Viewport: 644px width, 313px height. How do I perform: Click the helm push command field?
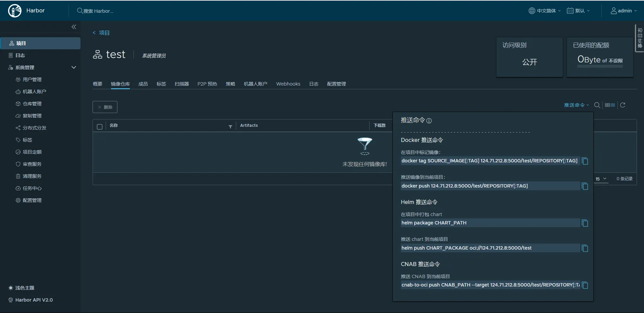point(490,248)
